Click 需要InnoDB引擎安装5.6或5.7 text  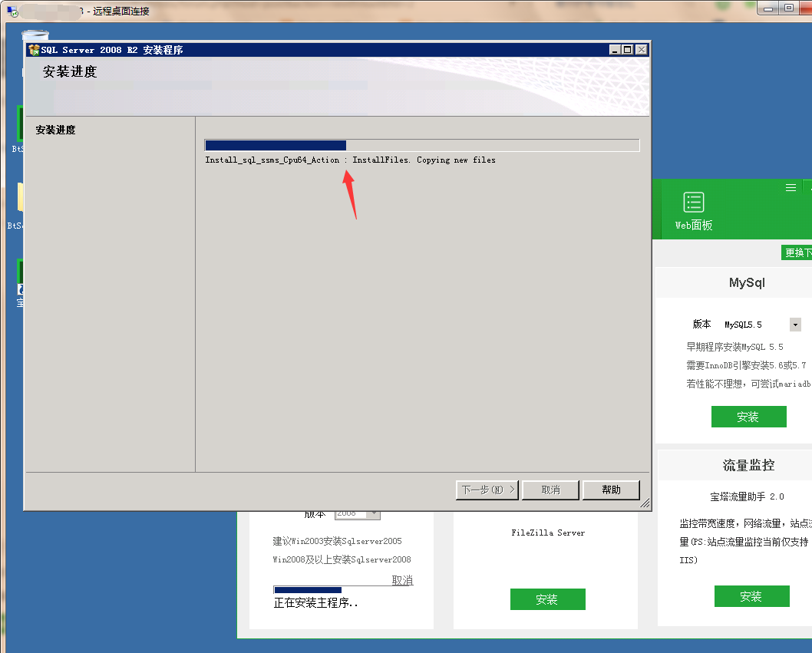point(746,365)
